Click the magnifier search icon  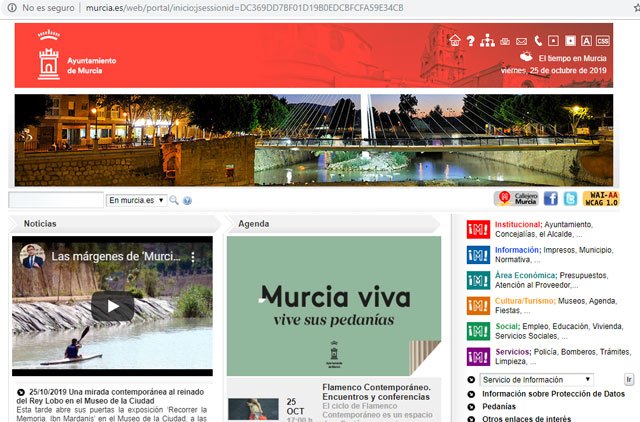[x=174, y=201]
